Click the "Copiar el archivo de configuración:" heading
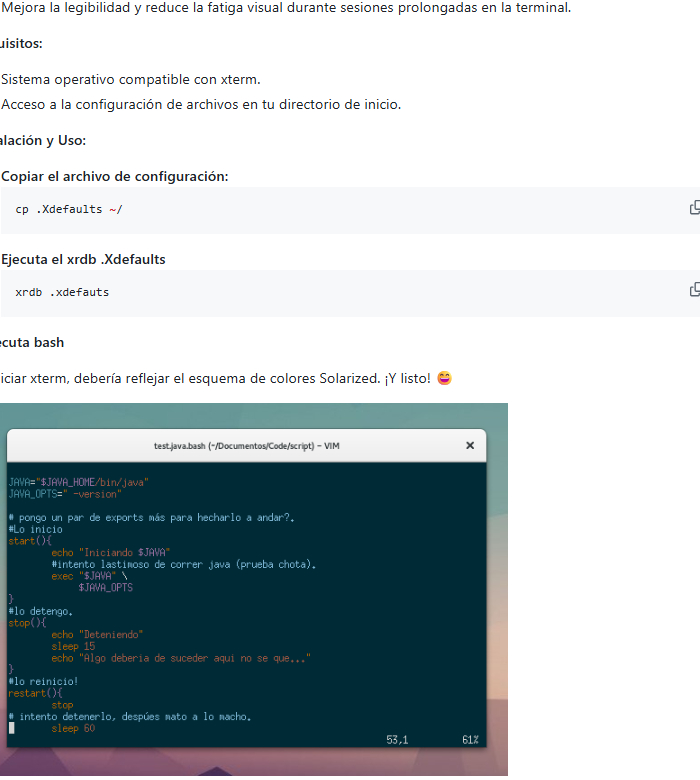Screen dimensions: 700x780 coord(114,176)
